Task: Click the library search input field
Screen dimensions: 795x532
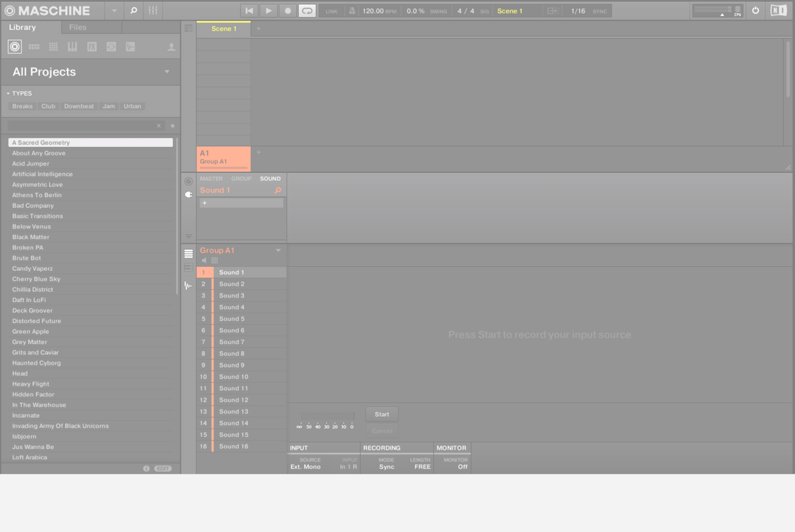Action: pyautogui.click(x=81, y=125)
